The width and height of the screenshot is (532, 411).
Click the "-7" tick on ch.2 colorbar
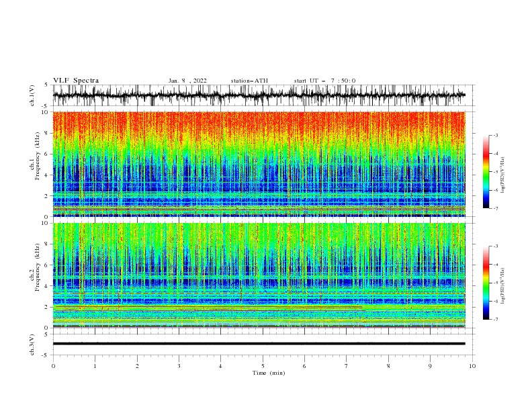coord(496,320)
